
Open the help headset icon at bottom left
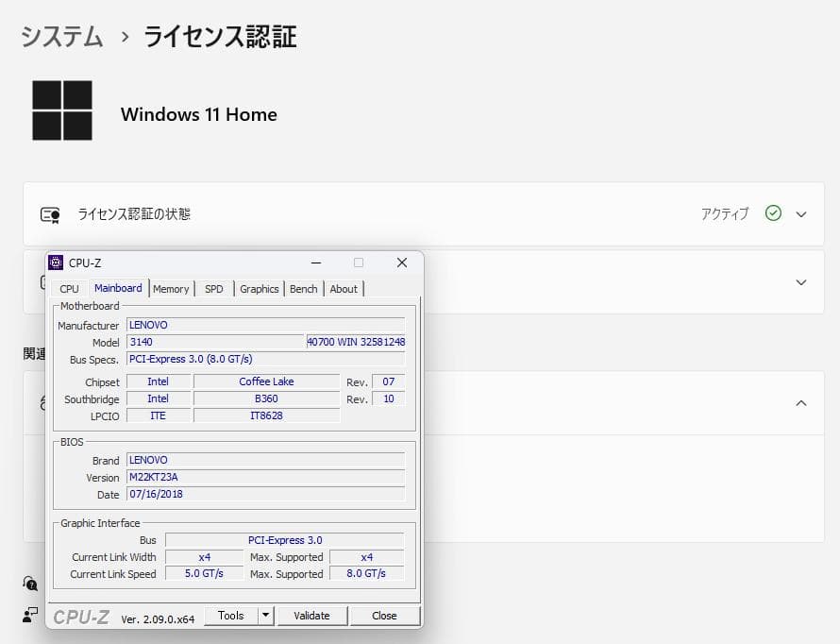[30, 584]
